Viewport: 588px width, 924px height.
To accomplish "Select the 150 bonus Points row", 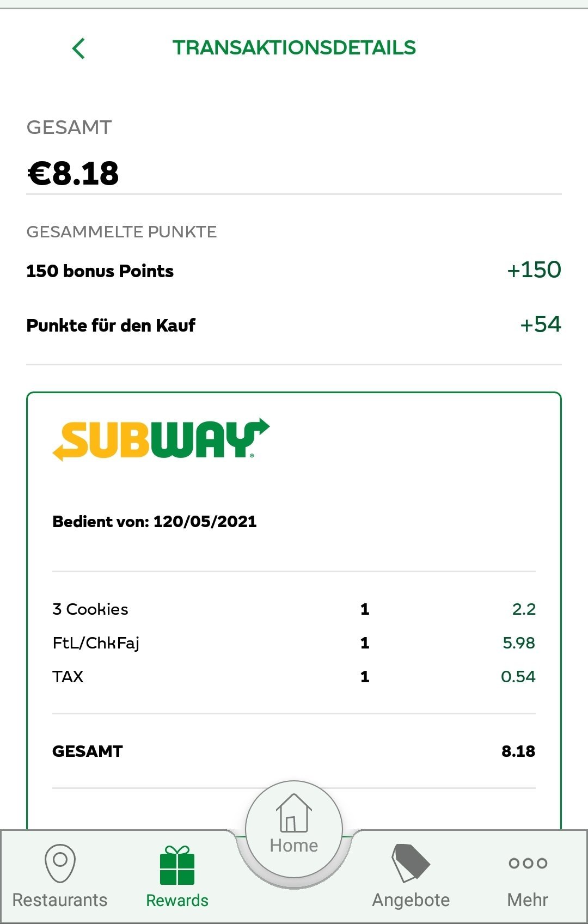I will pos(294,271).
